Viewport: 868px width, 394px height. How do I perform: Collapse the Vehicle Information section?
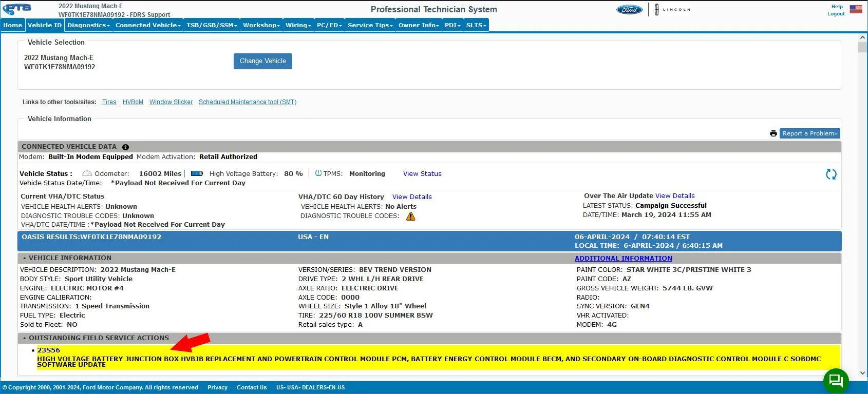coord(24,258)
